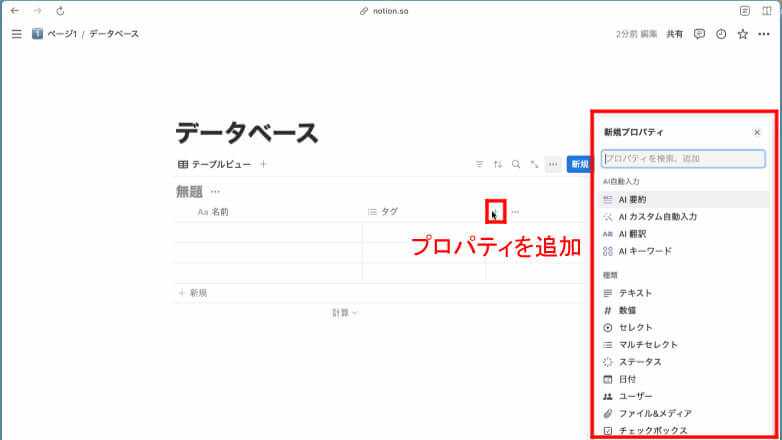Expand the 計算 calculation dropdown
This screenshot has height=440, width=782.
[345, 313]
